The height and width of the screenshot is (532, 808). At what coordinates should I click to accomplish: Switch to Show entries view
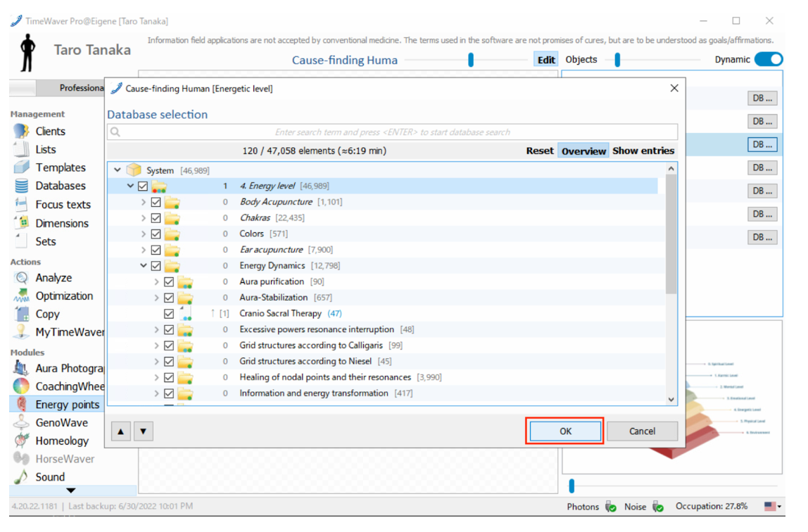point(643,151)
